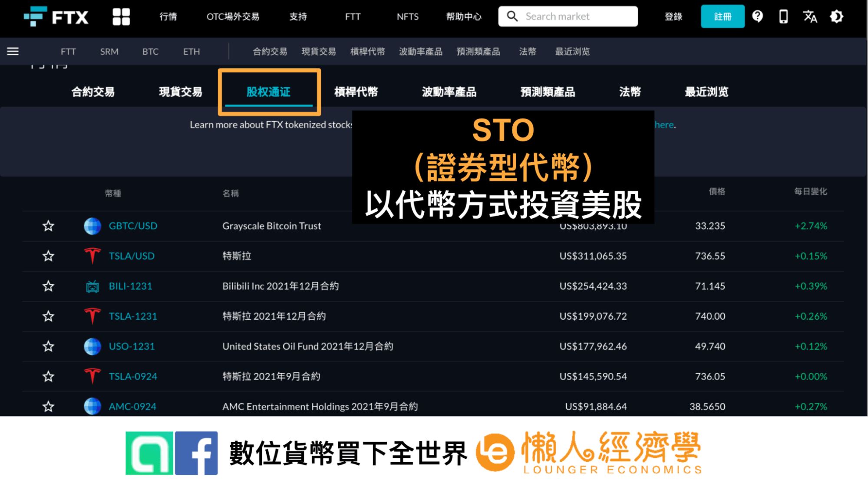The width and height of the screenshot is (868, 493).
Task: Switch to the large 波動率產品 tab
Action: 449,92
